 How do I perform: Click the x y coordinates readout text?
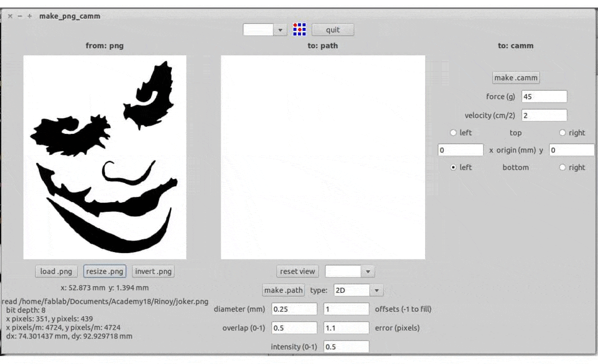pos(105,287)
